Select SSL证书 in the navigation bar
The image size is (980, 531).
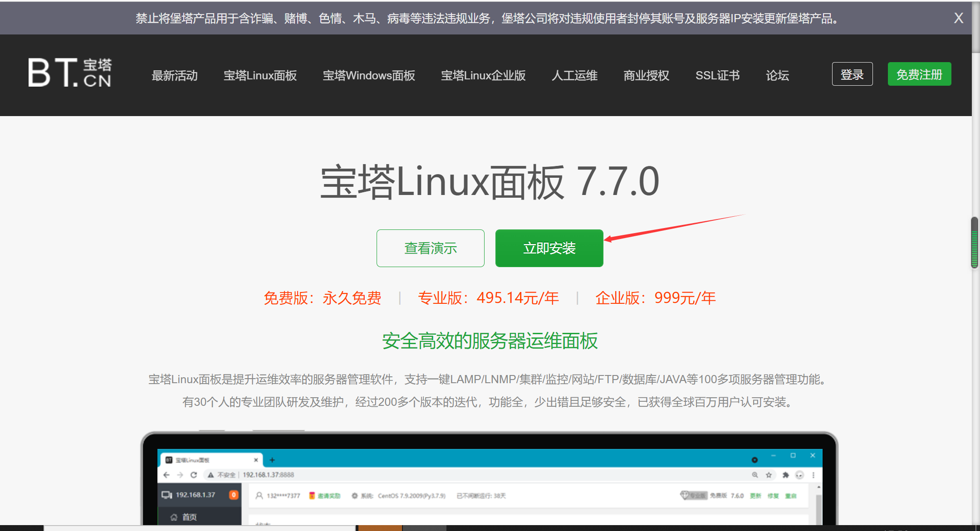(x=717, y=75)
